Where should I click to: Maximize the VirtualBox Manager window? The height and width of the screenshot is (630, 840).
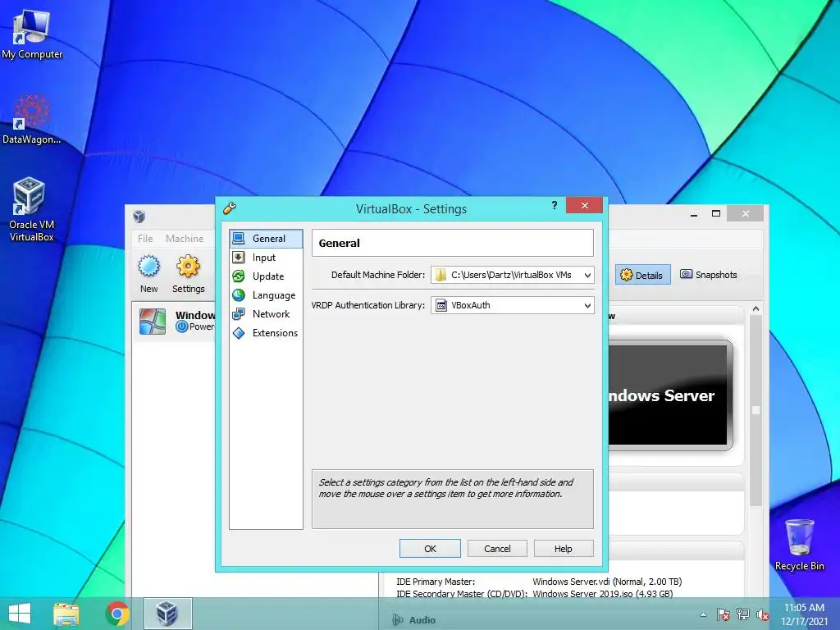(x=715, y=214)
